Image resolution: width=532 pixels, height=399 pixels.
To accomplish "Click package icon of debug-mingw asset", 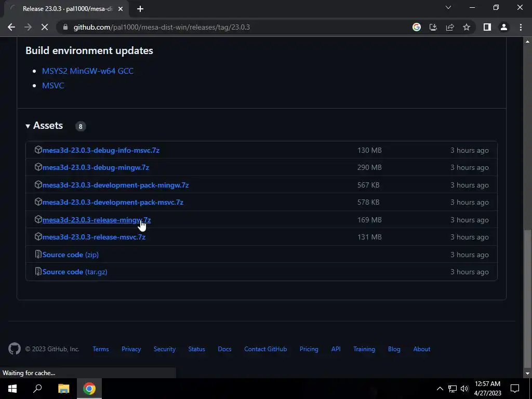I will coord(38,167).
